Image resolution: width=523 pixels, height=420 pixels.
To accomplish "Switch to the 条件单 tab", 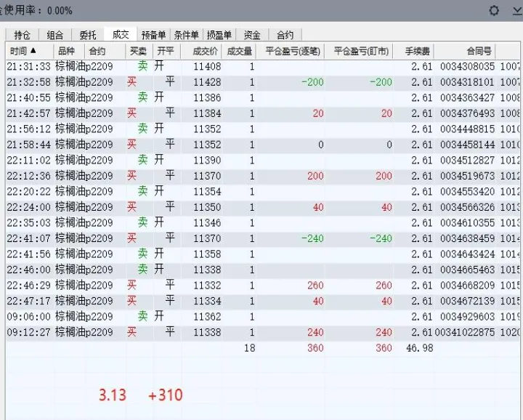I will [186, 35].
